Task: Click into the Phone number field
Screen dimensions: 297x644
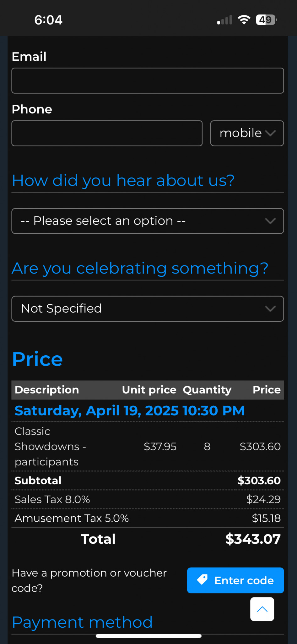Action: pos(107,133)
